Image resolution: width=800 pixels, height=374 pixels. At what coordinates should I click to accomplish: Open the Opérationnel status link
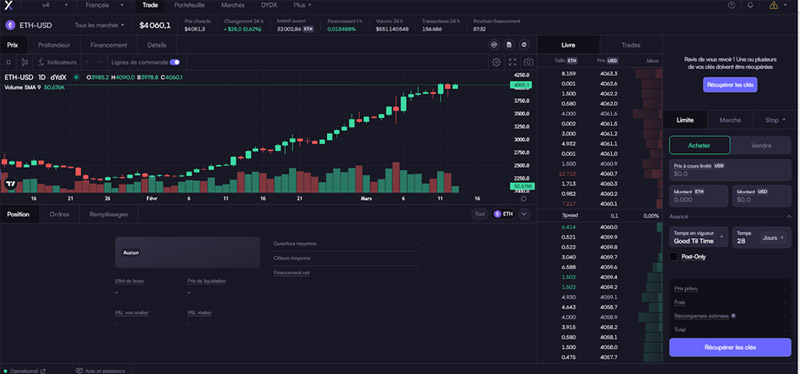(x=24, y=371)
